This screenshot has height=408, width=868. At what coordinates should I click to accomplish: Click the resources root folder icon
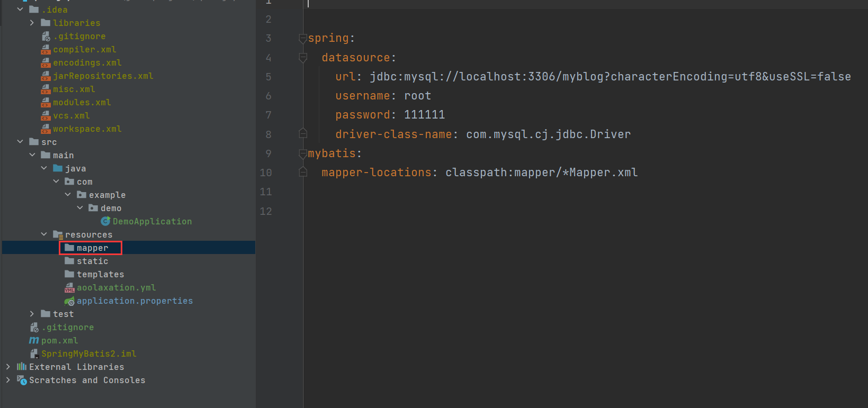tap(58, 234)
